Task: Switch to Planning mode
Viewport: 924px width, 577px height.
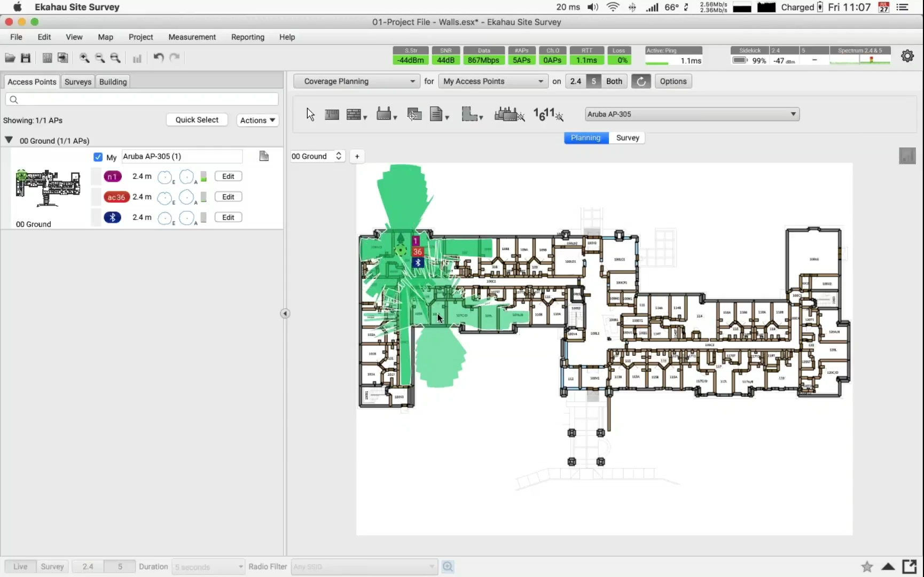Action: [x=586, y=138]
